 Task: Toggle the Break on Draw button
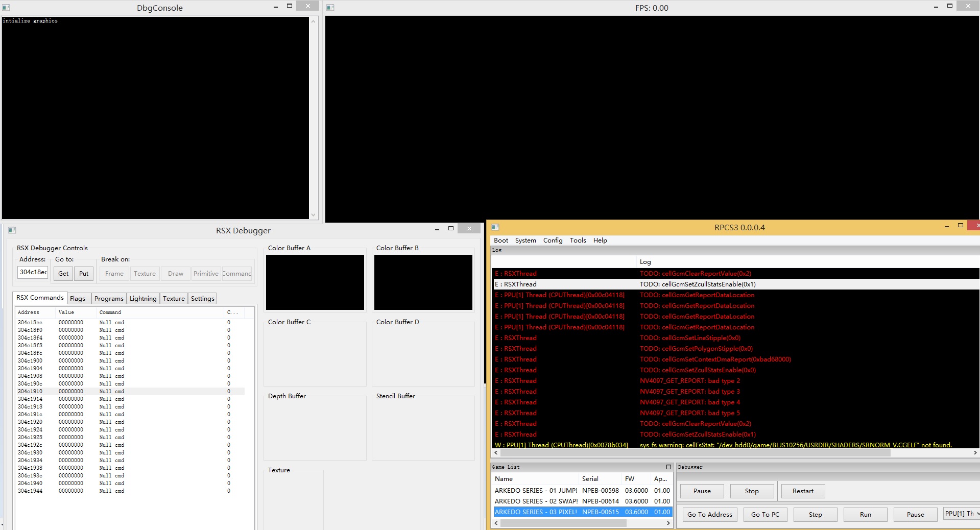(x=176, y=274)
